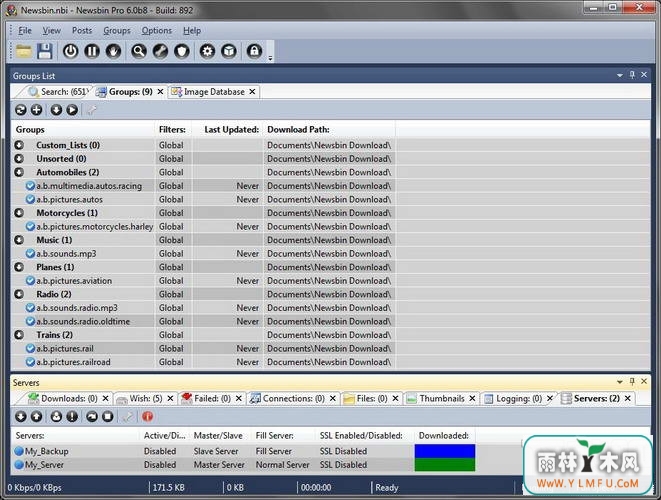
Task: Toggle check on a.b.pictures.motorcycles.harley
Action: pyautogui.click(x=30, y=226)
